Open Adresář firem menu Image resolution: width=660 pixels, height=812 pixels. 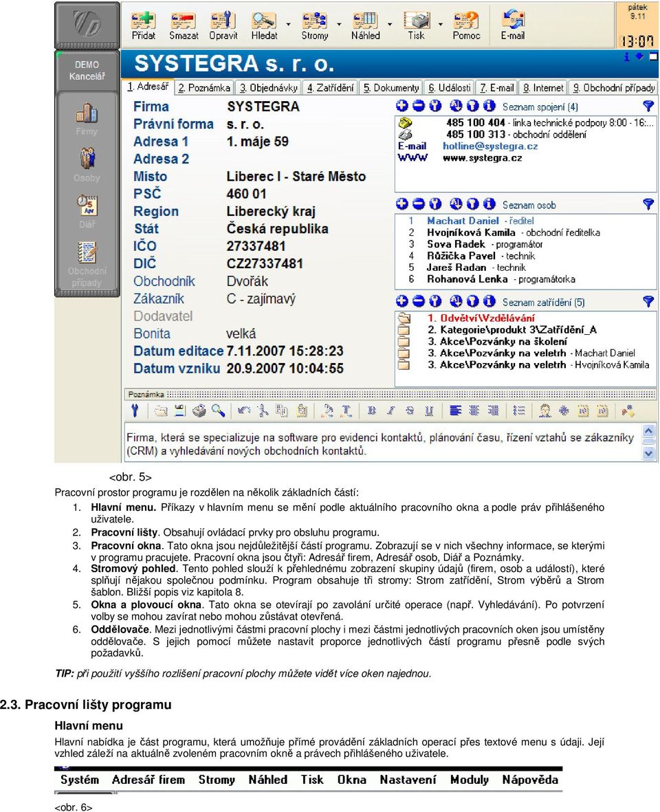pyautogui.click(x=148, y=780)
